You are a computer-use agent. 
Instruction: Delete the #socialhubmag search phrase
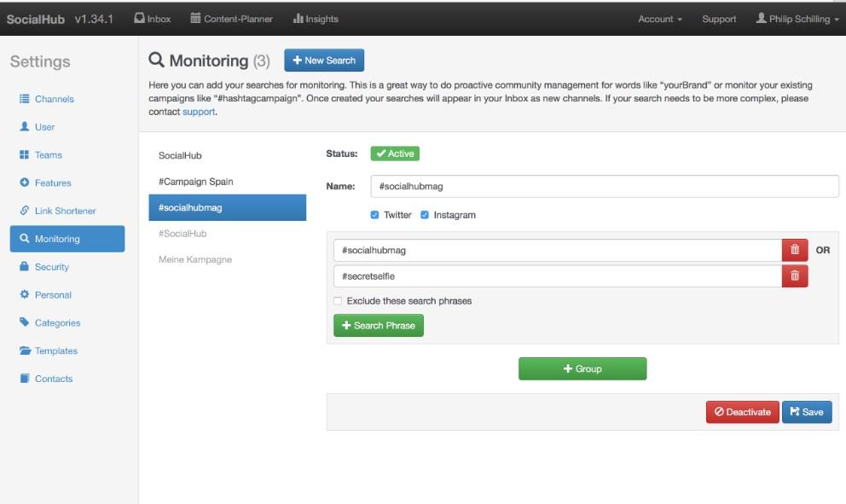tap(795, 250)
